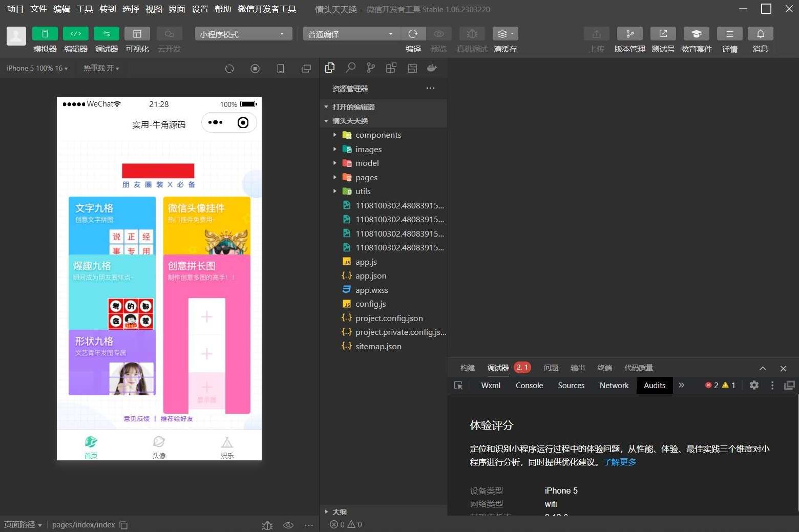The width and height of the screenshot is (799, 532).
Task: Open the 普通编译 compile mode dropdown
Action: (350, 34)
